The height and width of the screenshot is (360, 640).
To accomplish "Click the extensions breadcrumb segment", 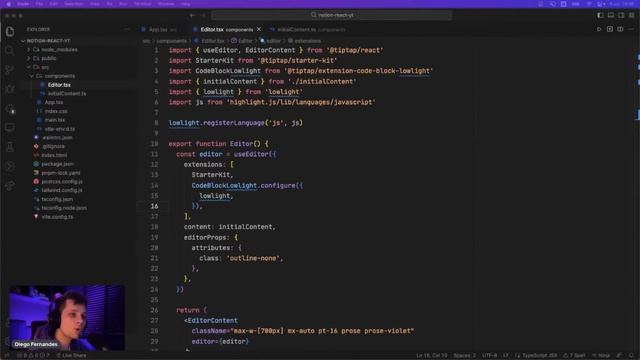I will (307, 41).
